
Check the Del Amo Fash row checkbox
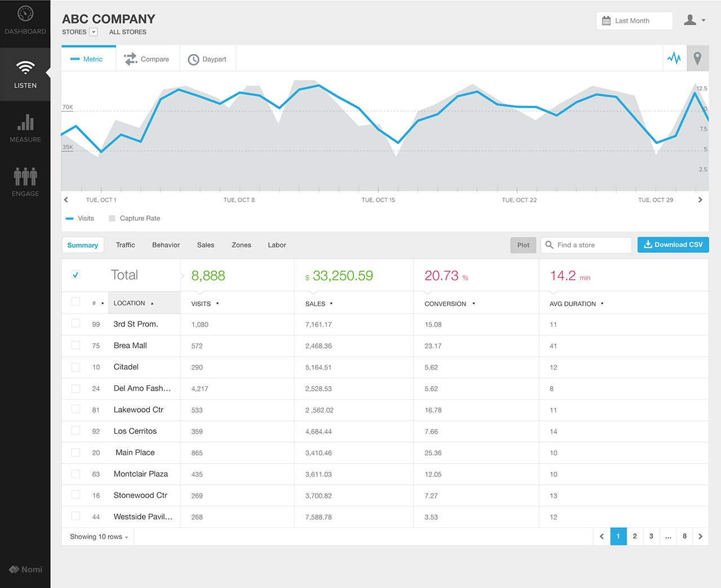75,388
